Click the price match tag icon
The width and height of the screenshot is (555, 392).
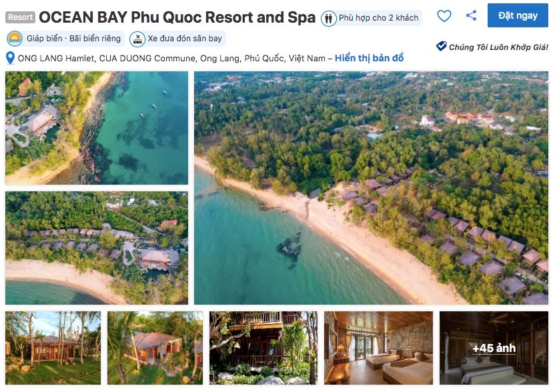[441, 47]
